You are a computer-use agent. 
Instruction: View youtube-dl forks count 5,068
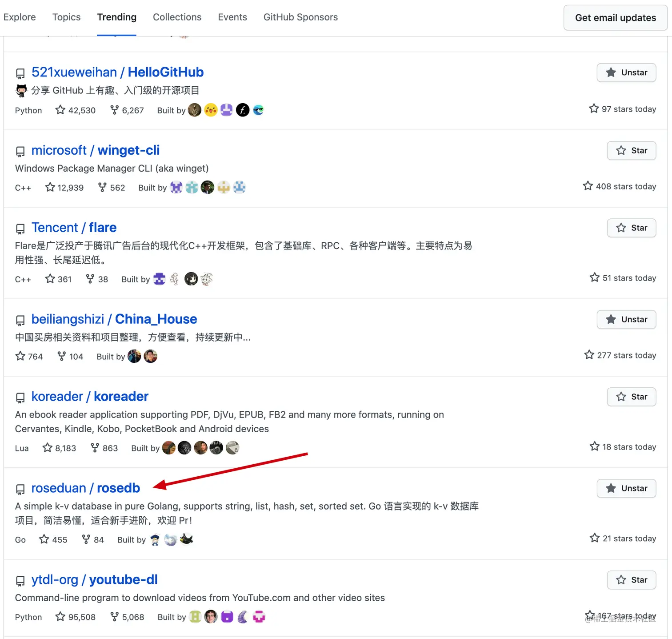127,617
